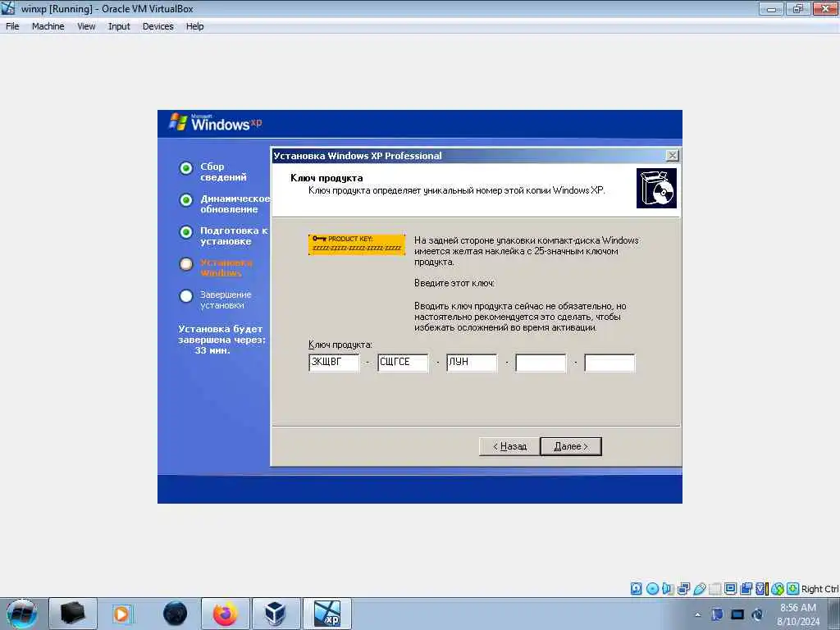Click the third product key field ЛУН
This screenshot has width=840, height=630.
pyautogui.click(x=472, y=363)
